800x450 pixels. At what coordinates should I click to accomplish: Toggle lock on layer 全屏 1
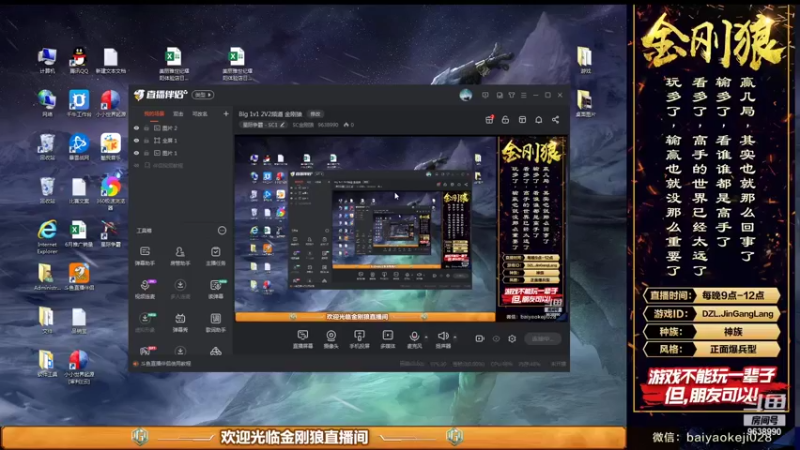(146, 140)
